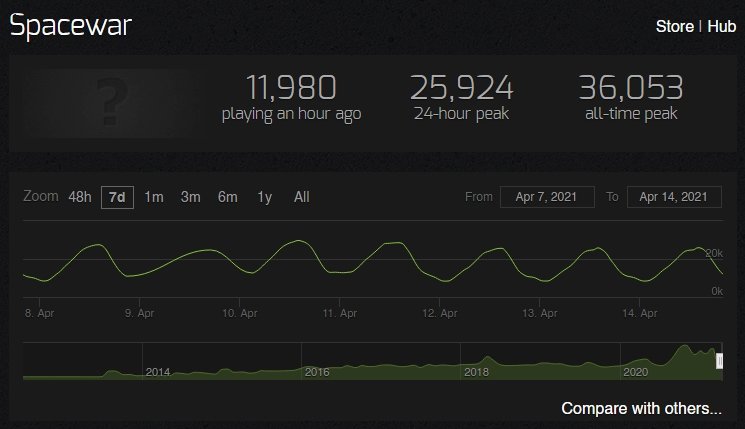Image resolution: width=745 pixels, height=429 pixels.
Task: Click the To date field Apr 14, 2021
Action: [674, 197]
